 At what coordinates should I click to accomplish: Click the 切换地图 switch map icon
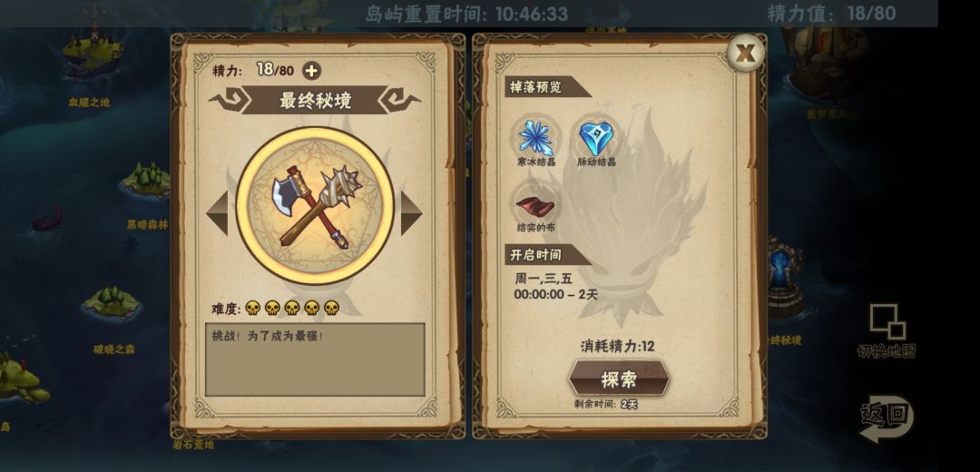click(x=887, y=322)
